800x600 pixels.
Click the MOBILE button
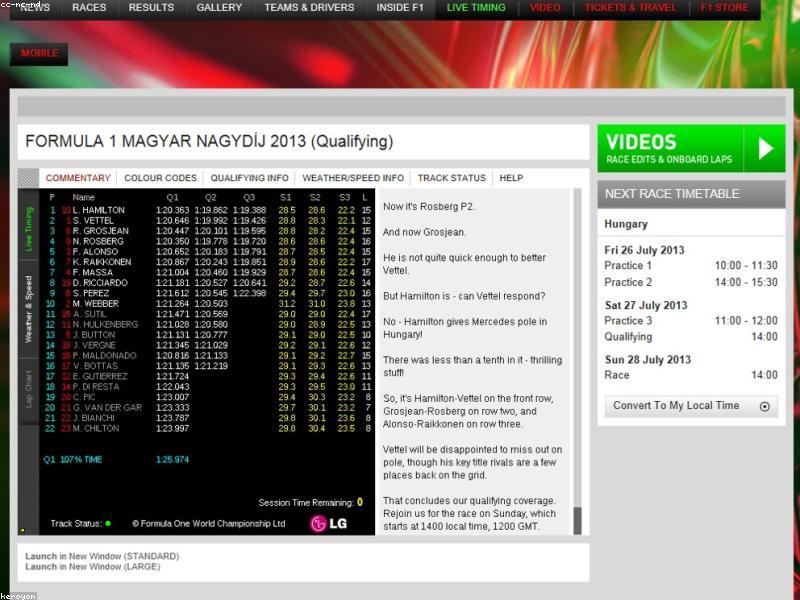39,53
